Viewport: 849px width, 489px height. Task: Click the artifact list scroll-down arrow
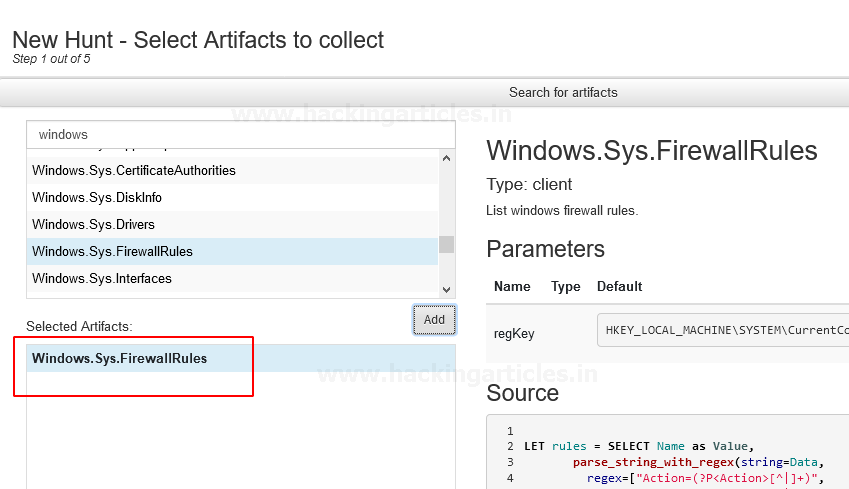click(x=446, y=284)
